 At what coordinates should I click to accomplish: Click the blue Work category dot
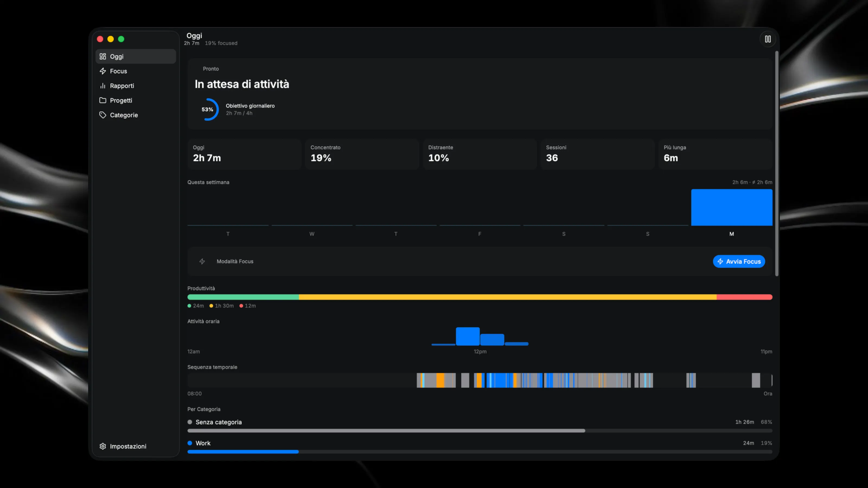(190, 443)
